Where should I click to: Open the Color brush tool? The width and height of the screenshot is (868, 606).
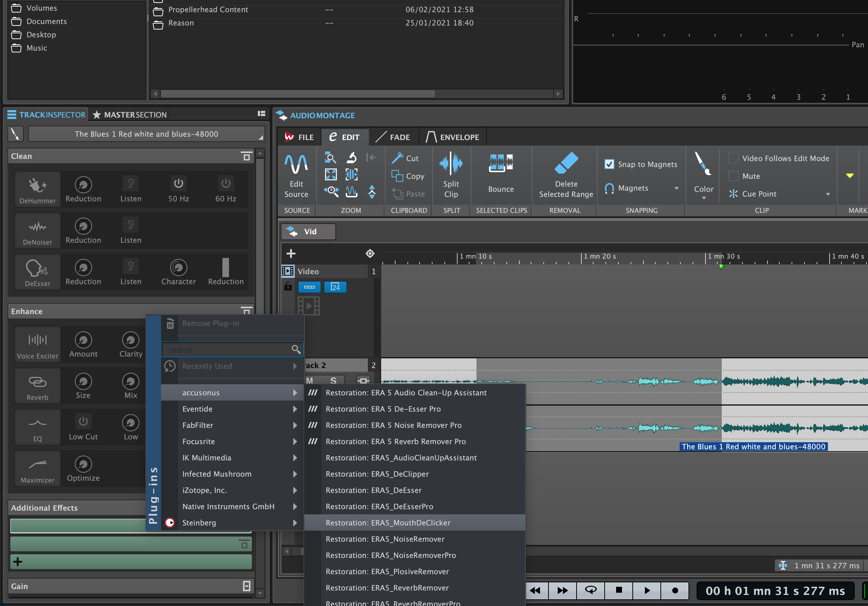point(703,163)
